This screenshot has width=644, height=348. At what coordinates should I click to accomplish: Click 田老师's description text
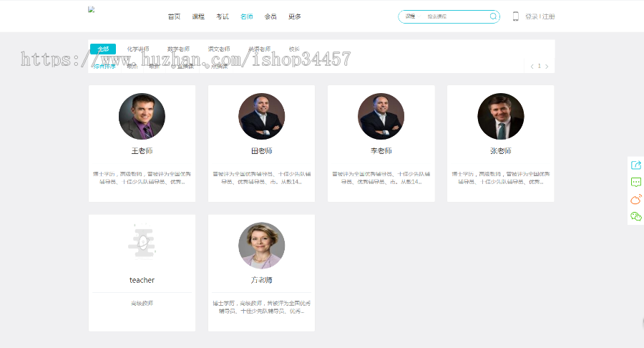(x=262, y=178)
